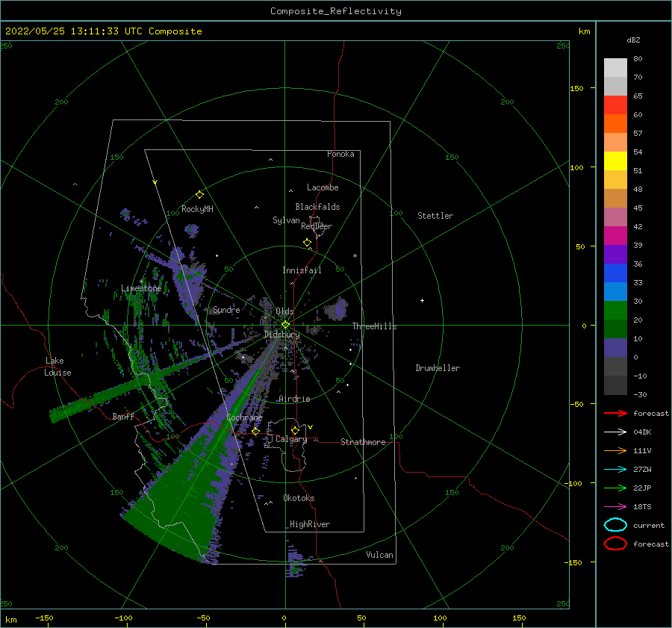Click the Cochrane label

coord(244,417)
